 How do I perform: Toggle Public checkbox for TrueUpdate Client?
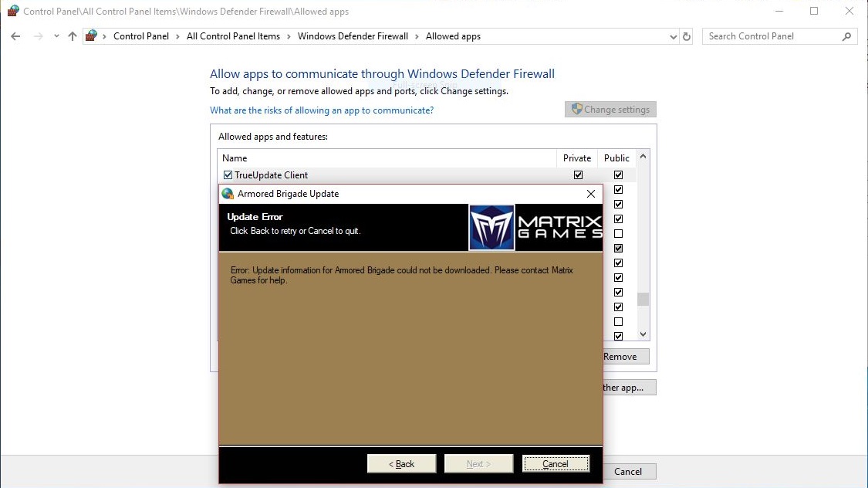618,175
